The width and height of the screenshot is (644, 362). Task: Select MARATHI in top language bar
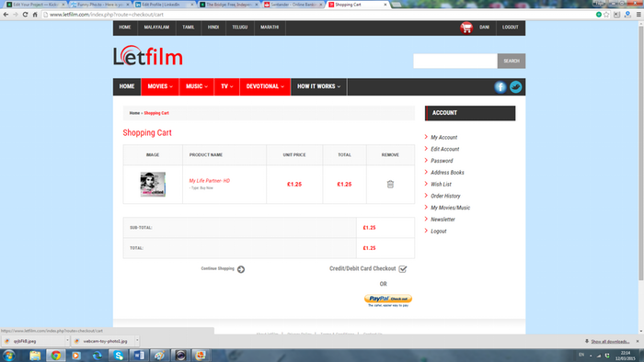pos(270,28)
